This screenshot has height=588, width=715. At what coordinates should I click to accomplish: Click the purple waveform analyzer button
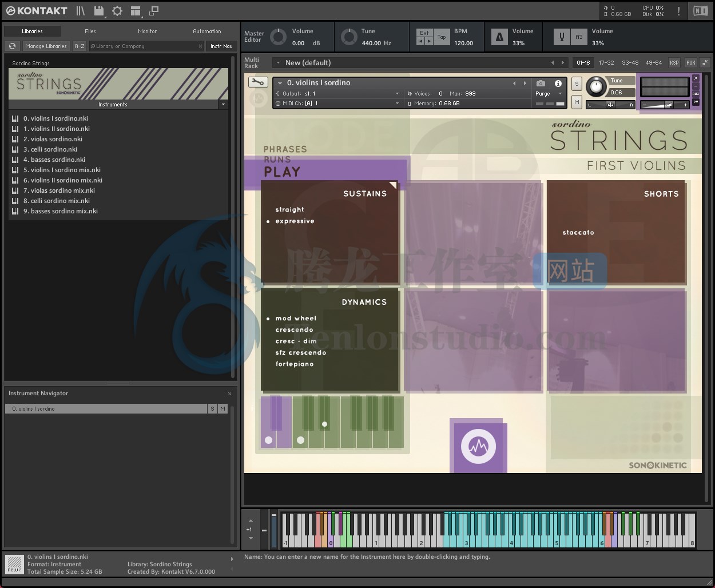pyautogui.click(x=478, y=447)
